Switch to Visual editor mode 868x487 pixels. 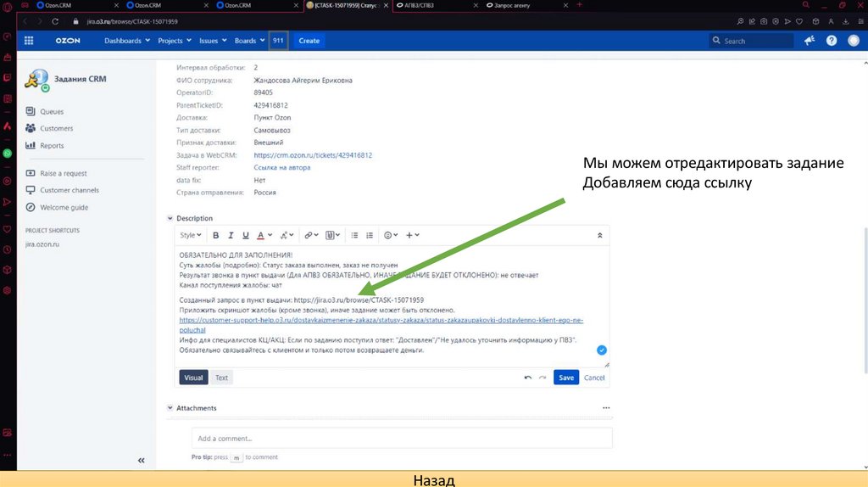[x=193, y=378]
